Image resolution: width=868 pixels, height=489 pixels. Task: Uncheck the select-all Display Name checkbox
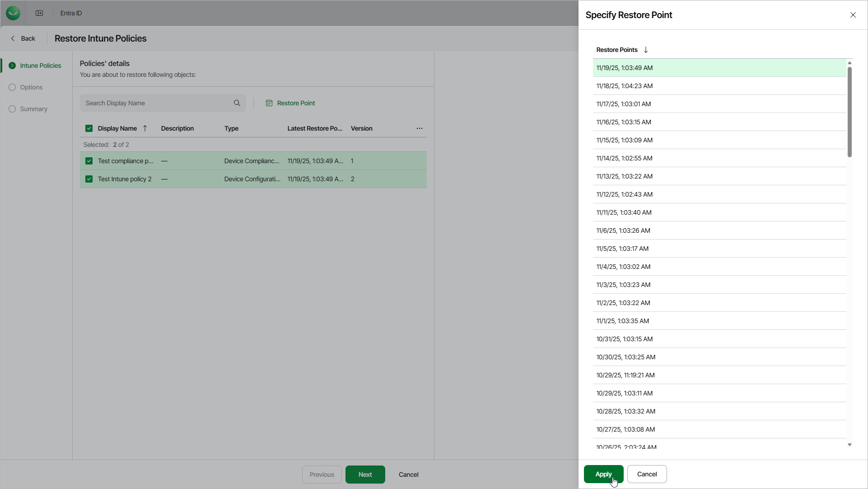click(x=89, y=128)
